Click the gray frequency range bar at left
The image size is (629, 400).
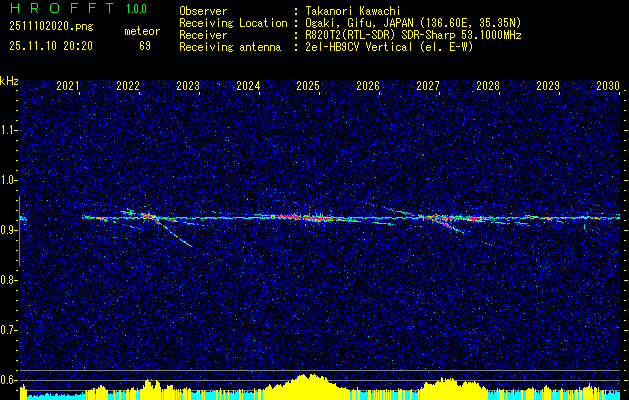coord(19,231)
